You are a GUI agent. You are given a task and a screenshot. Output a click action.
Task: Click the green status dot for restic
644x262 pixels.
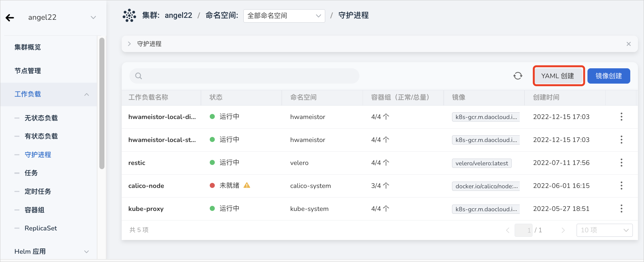point(212,162)
